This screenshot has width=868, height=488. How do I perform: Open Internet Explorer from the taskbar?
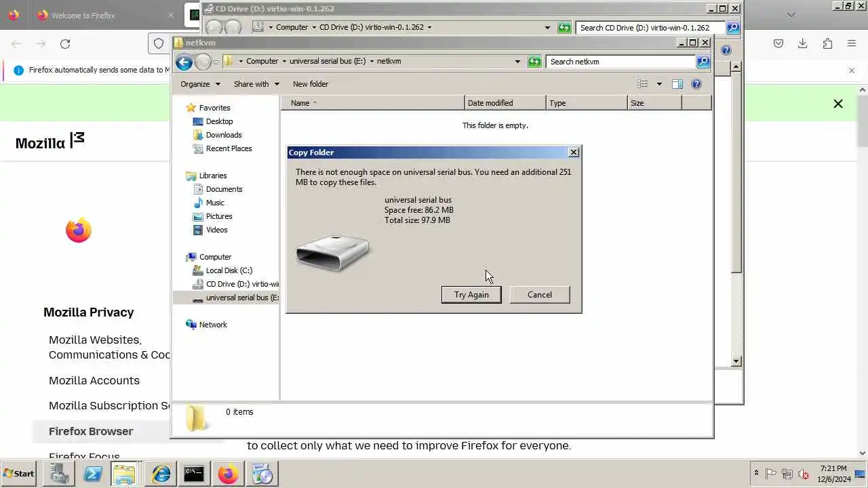[161, 474]
